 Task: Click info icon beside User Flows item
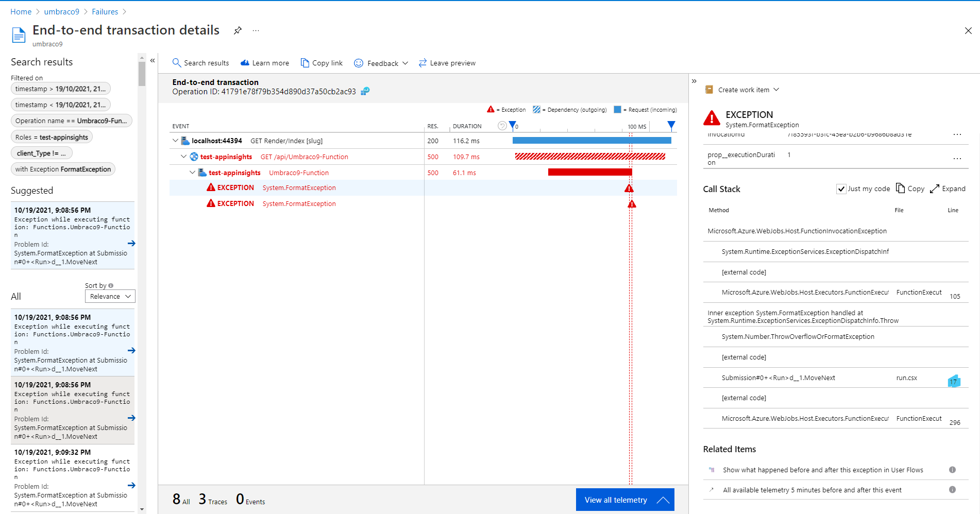click(x=952, y=470)
